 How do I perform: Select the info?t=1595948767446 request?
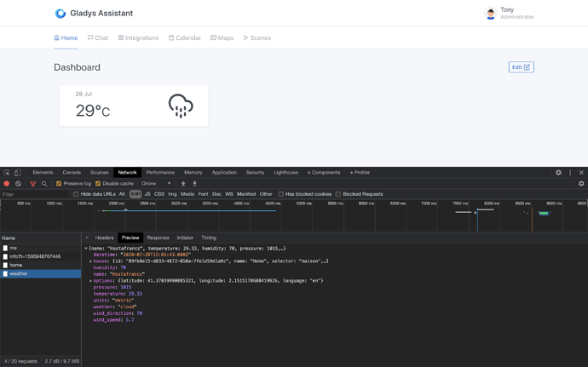[x=41, y=257]
